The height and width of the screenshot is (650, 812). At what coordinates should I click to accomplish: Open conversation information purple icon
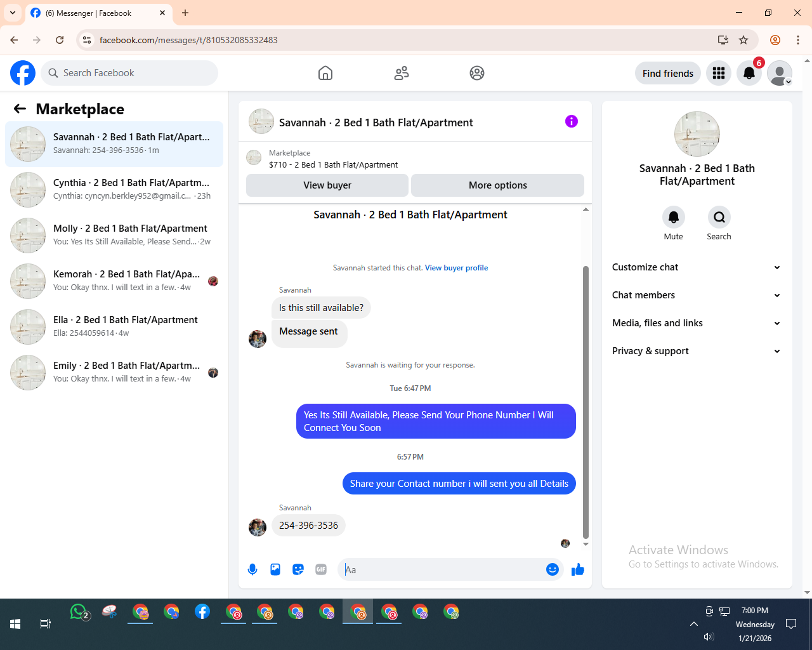pos(572,121)
